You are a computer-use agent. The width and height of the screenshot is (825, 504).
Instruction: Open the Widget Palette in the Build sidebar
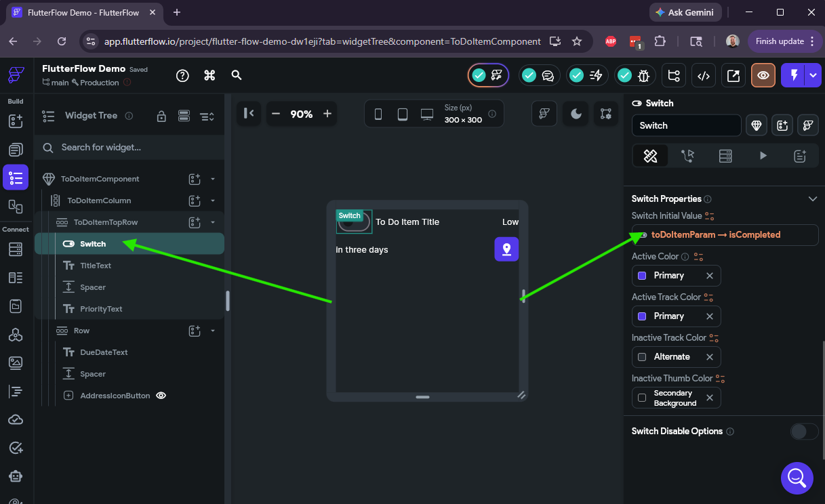click(x=16, y=121)
